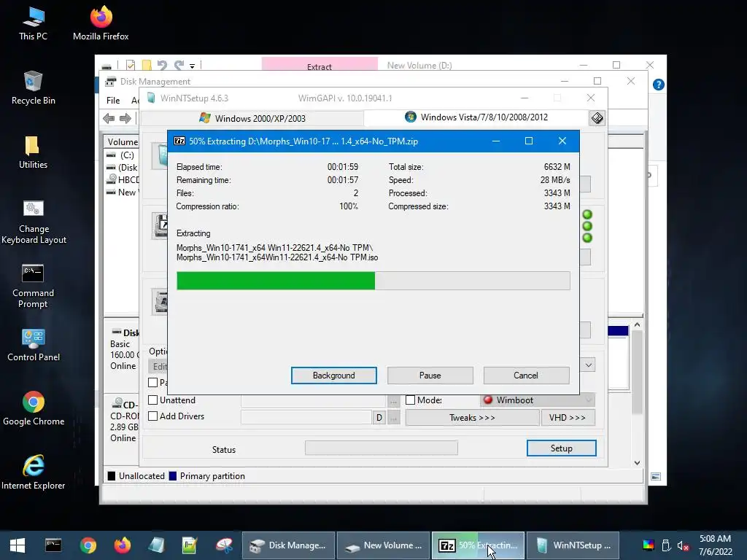Image resolution: width=747 pixels, height=560 pixels.
Task: Open the Recycle Bin desktop icon
Action: tap(33, 88)
